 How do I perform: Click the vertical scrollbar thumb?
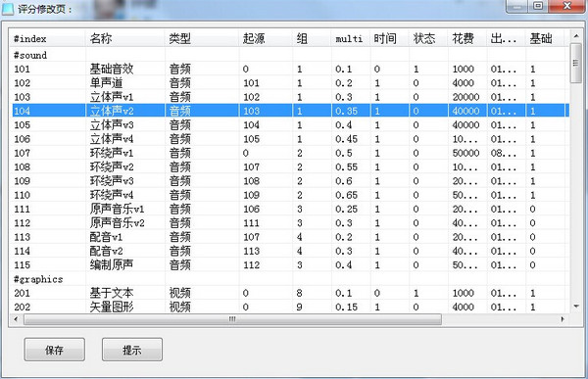coord(576,63)
